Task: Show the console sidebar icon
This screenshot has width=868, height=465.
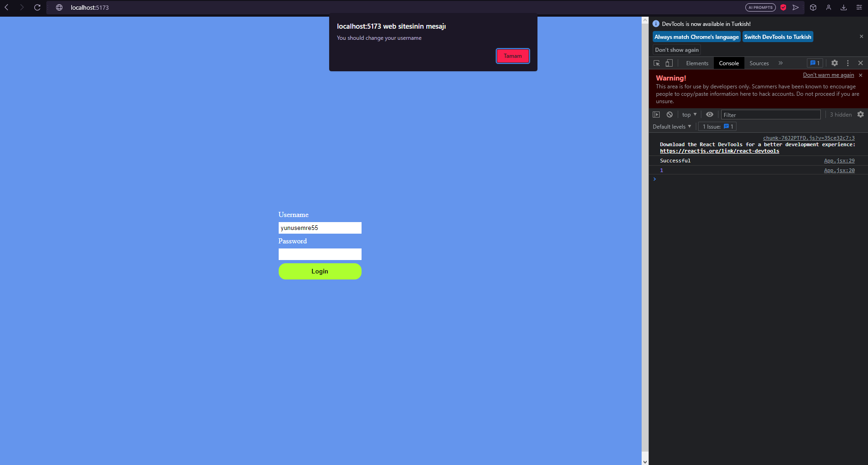Action: 656,114
